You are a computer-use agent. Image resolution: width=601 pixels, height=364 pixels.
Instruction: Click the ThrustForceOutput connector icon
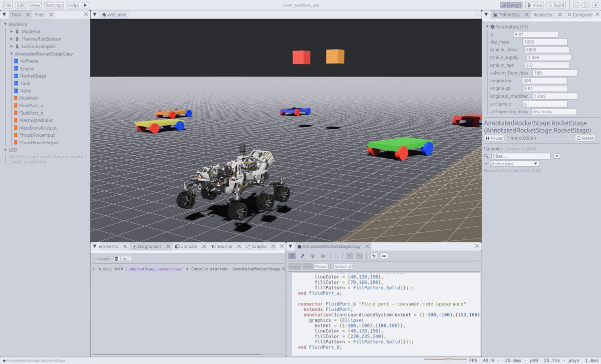pos(16,143)
